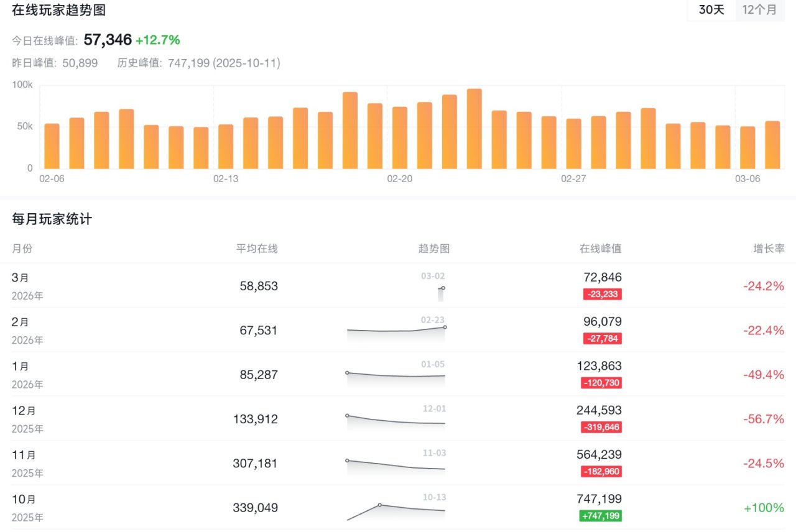Click the 在线峰值 column header
796x532 pixels.
point(600,249)
